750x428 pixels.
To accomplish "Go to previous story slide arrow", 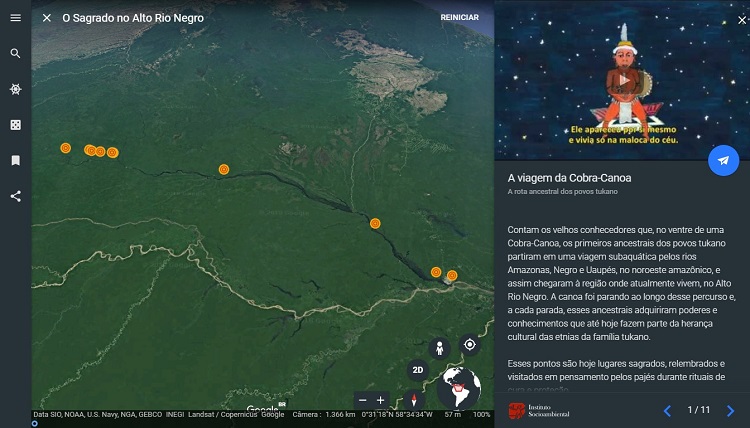I will (667, 410).
